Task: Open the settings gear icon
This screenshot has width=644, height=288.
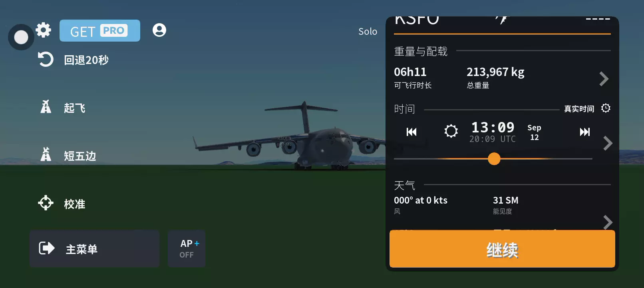Action: click(x=44, y=30)
